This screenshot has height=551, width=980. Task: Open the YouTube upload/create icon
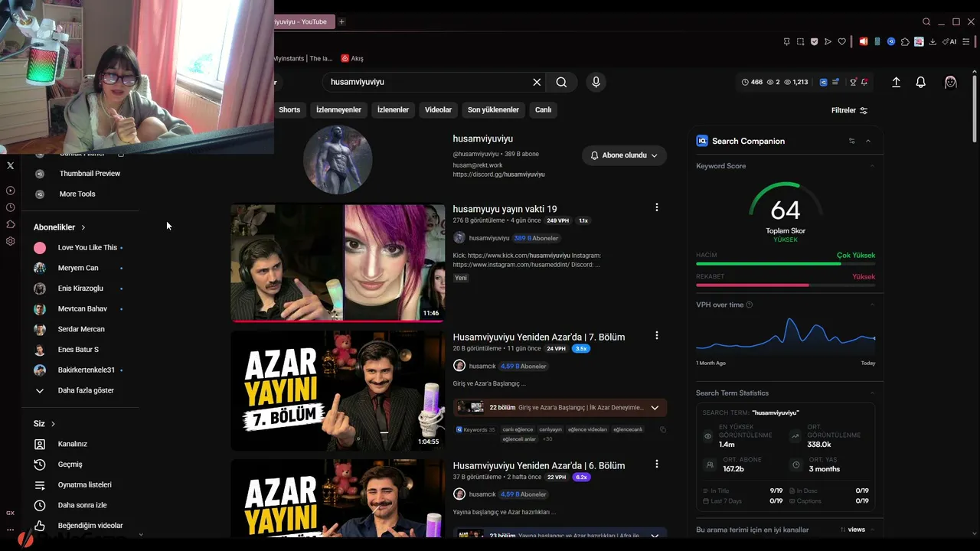(x=896, y=82)
